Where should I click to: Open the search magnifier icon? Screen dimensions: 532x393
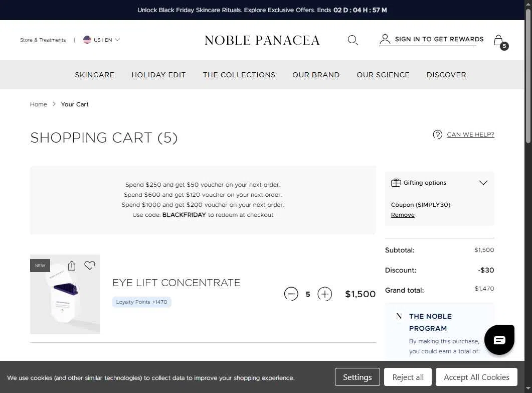click(352, 40)
